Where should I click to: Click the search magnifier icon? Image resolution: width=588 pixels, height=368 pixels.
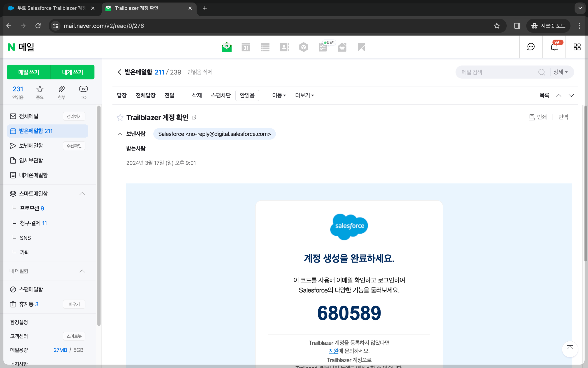pos(542,72)
